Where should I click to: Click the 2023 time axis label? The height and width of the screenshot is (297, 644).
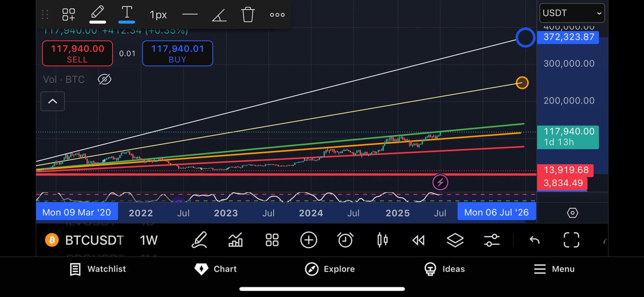(x=225, y=213)
